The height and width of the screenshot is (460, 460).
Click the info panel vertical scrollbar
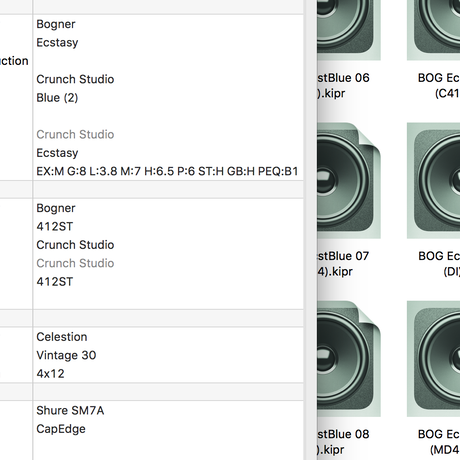pos(310,230)
